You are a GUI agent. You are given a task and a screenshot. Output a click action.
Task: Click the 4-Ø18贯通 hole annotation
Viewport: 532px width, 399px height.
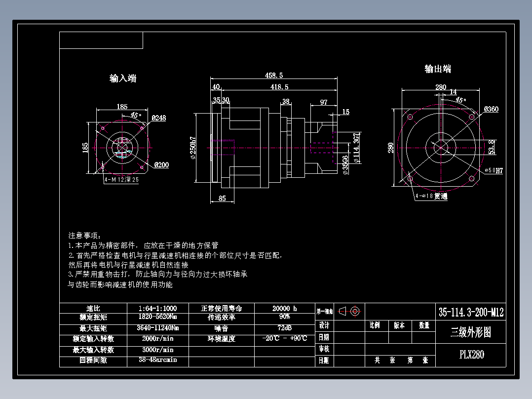coord(431,195)
